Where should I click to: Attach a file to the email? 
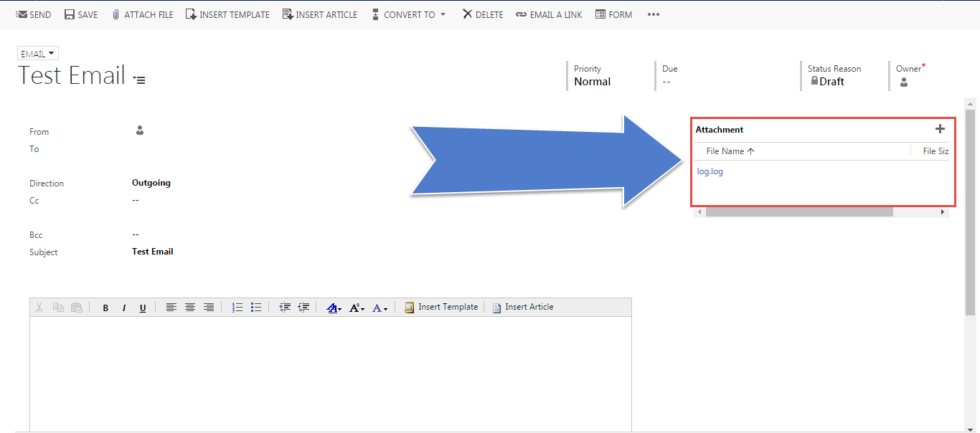pyautogui.click(x=143, y=14)
